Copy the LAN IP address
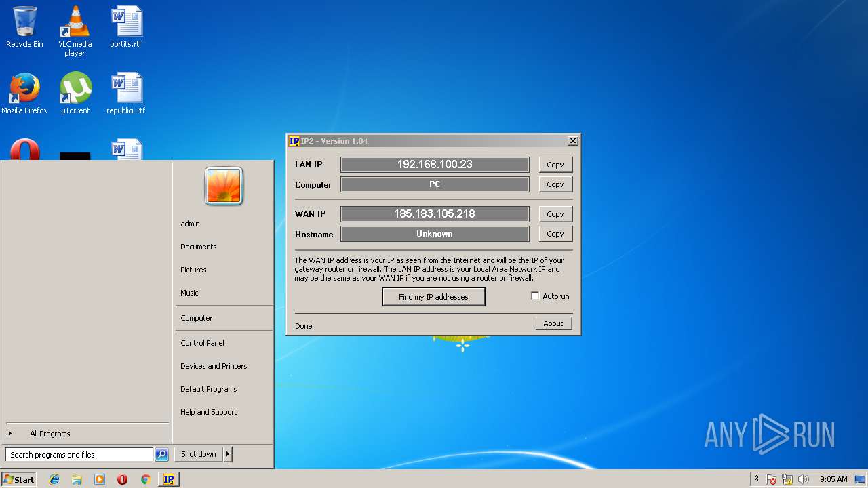This screenshot has width=868, height=488. [x=555, y=165]
